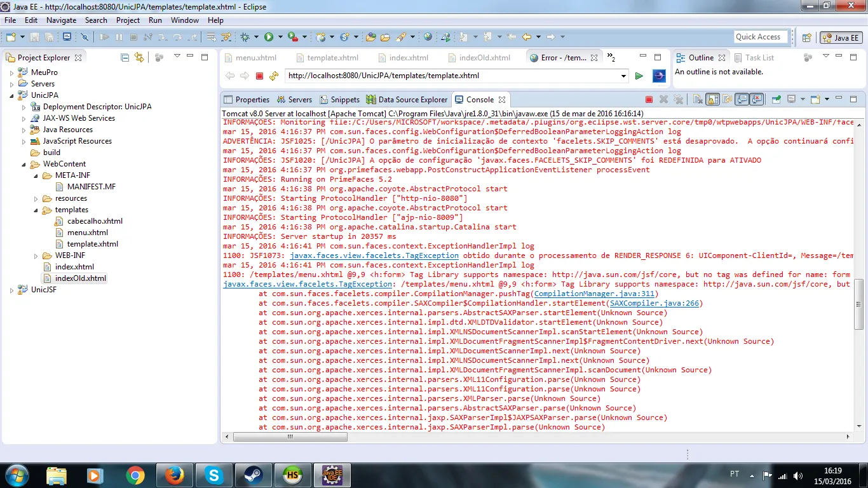Image resolution: width=868 pixels, height=488 pixels.
Task: Click the Quick Access search field
Action: click(760, 37)
